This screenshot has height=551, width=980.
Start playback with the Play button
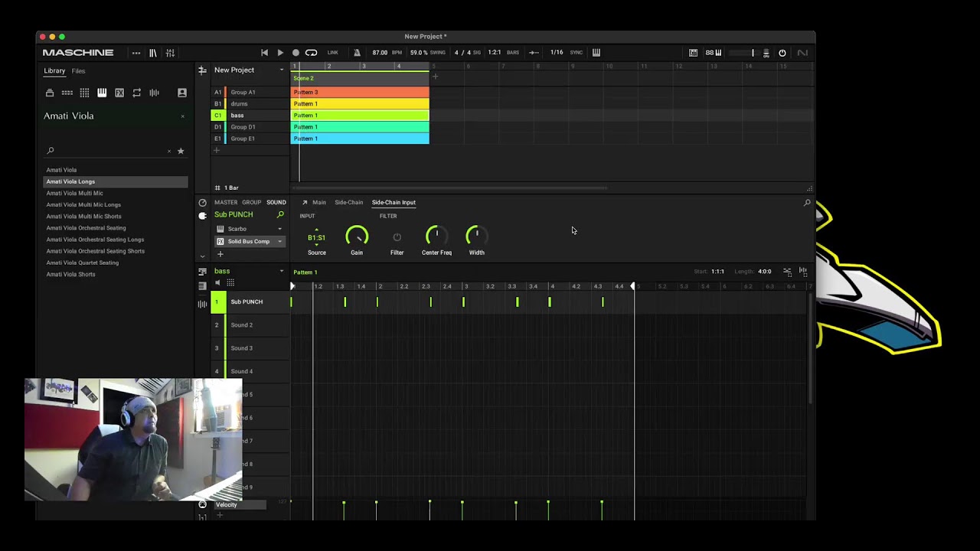coord(280,53)
